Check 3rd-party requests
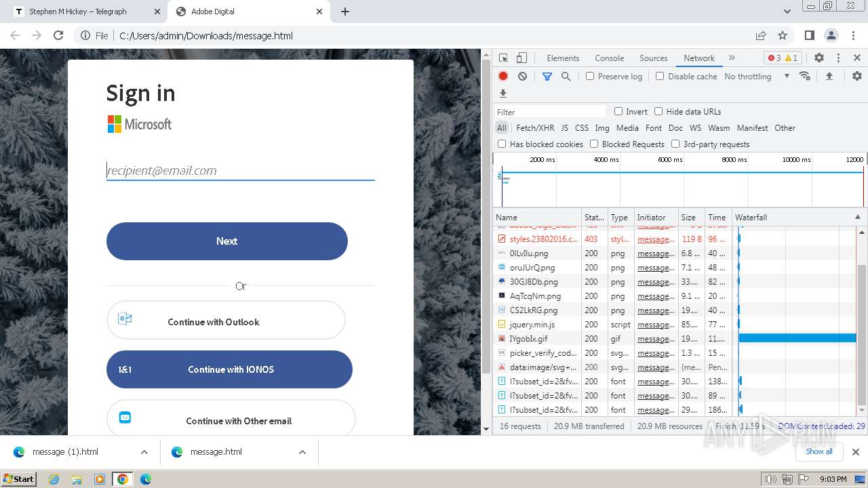 [x=675, y=144]
